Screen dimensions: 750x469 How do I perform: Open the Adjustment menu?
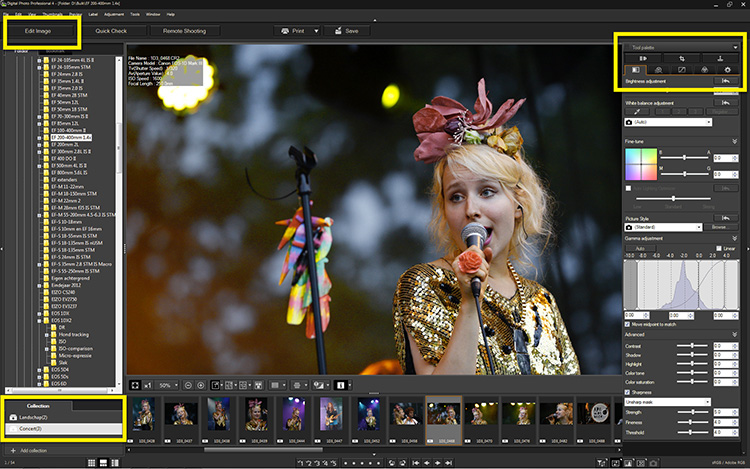click(113, 15)
